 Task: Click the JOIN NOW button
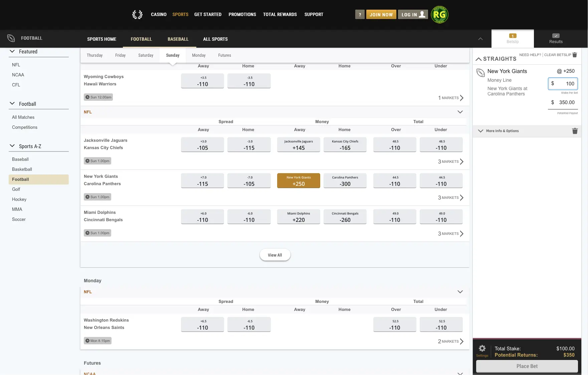381,15
